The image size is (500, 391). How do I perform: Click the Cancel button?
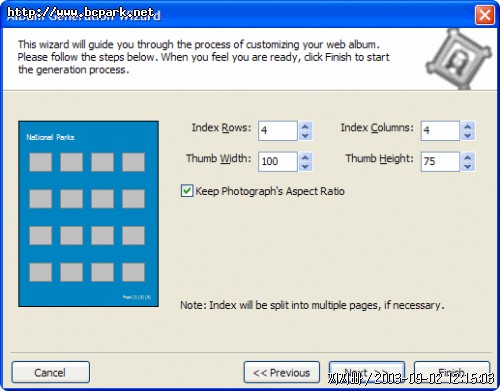[51, 372]
